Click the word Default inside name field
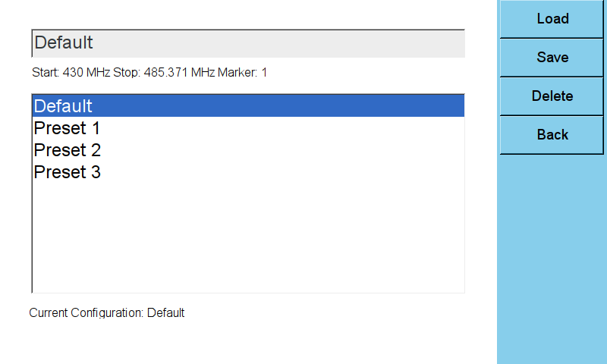This screenshot has width=607, height=364. (x=64, y=42)
